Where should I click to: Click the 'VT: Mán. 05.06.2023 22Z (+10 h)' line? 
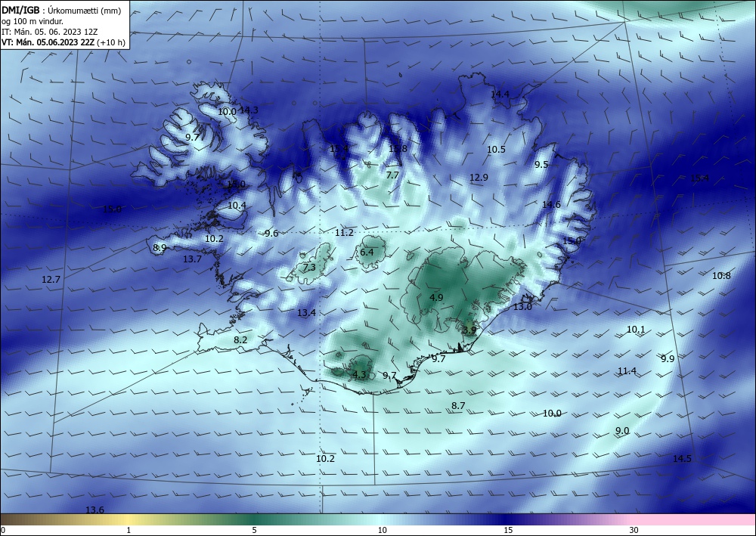point(64,42)
